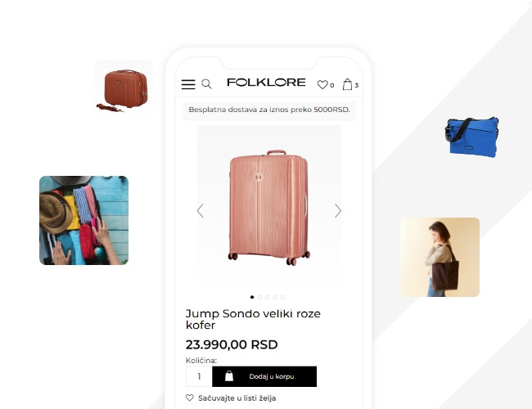Show previous product image with left arrow

click(201, 210)
